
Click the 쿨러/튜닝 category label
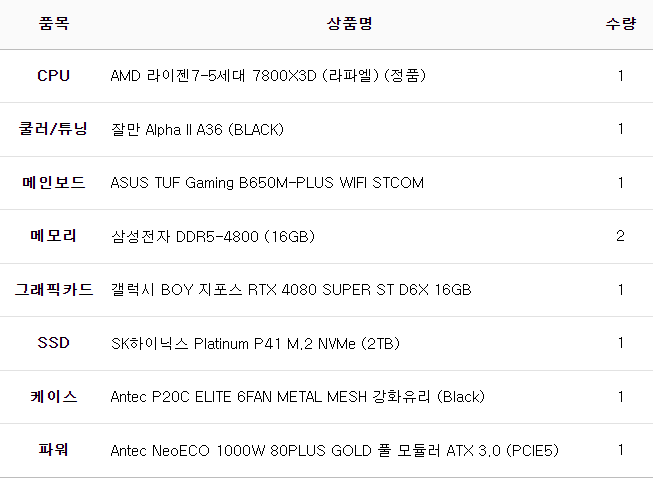[x=54, y=129]
